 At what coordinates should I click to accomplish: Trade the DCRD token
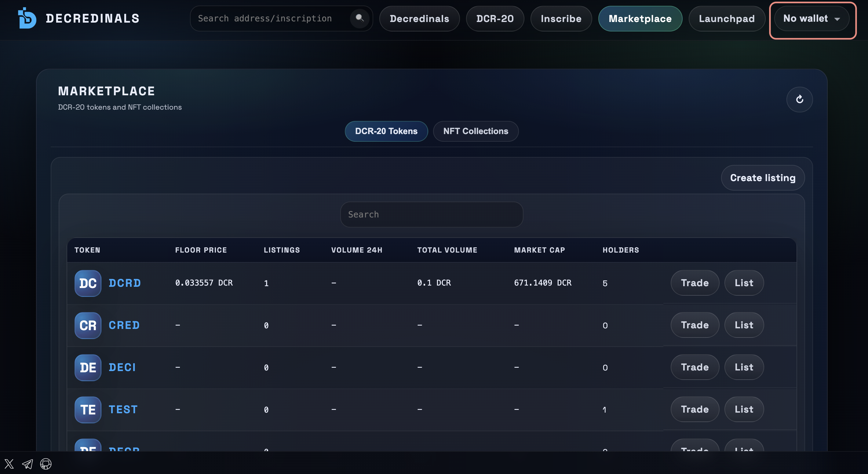695,283
